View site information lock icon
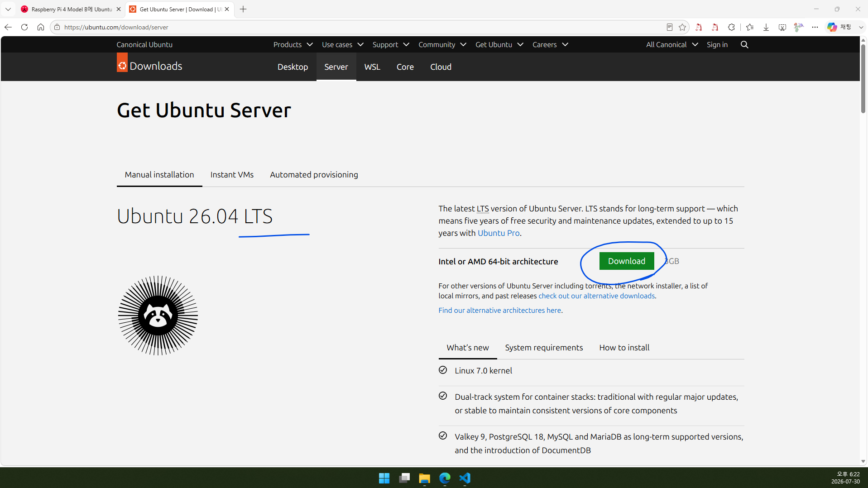 (x=57, y=27)
